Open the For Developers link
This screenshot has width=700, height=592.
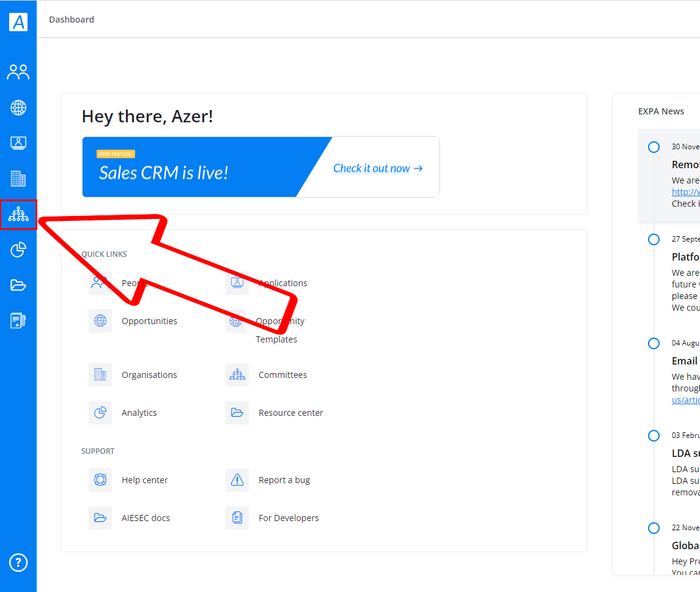point(289,518)
